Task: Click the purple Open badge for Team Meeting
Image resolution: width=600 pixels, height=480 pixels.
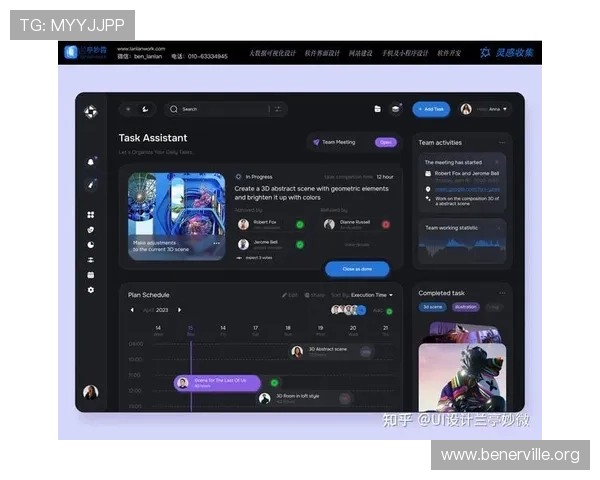Action: tap(385, 142)
